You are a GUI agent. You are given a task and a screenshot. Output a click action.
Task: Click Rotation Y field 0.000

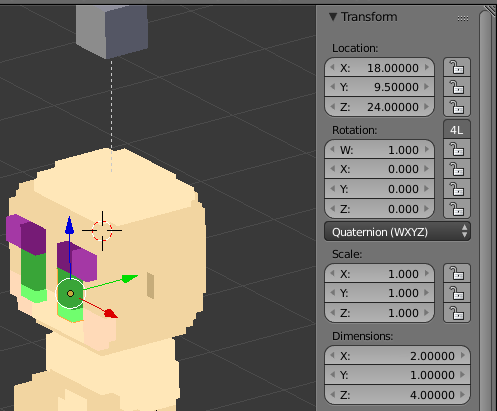379,189
